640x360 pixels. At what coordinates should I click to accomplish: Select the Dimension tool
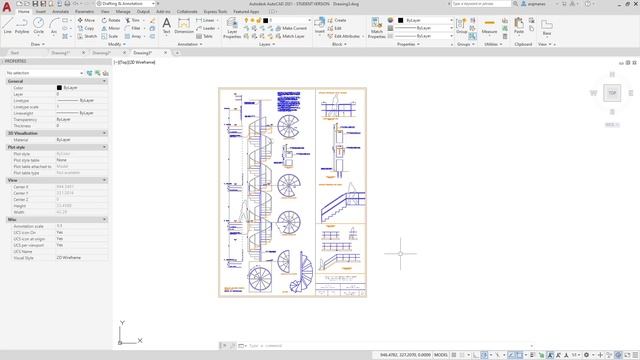click(184, 25)
